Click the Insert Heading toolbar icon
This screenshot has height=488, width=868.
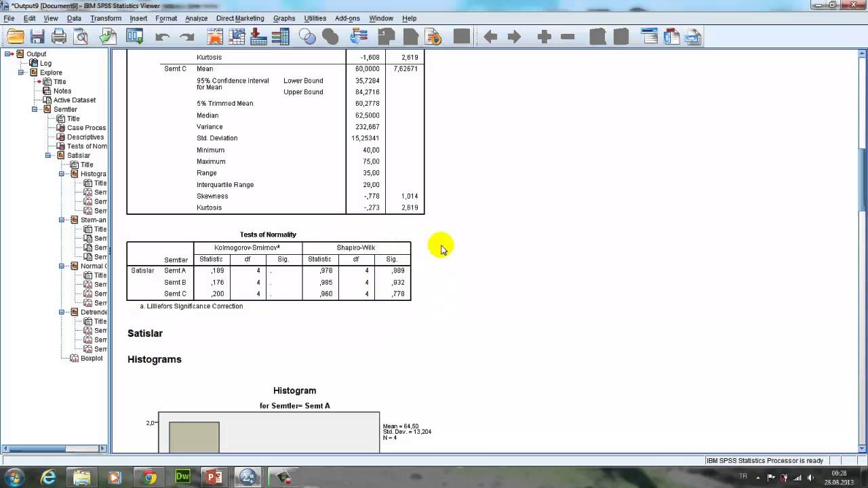tap(650, 37)
